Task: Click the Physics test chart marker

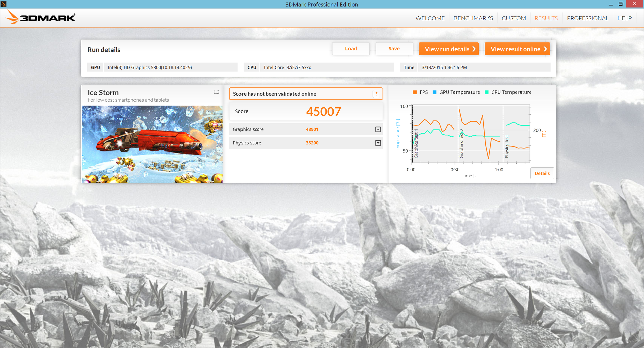Action: [x=507, y=147]
